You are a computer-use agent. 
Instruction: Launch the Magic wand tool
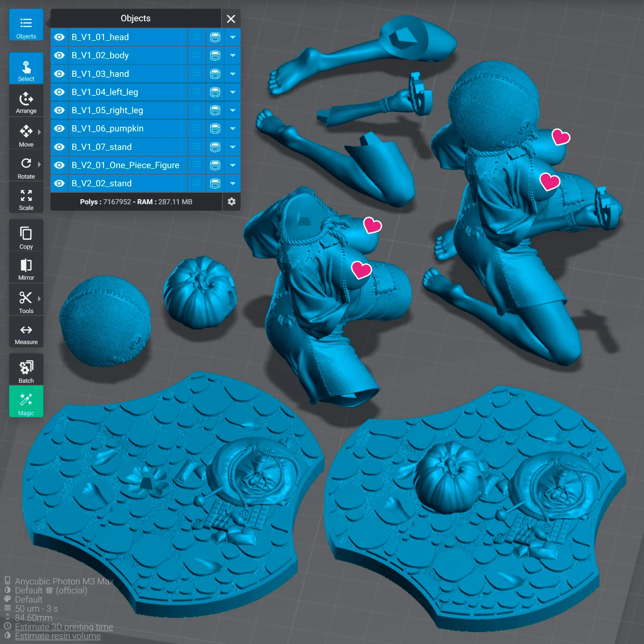(26, 402)
